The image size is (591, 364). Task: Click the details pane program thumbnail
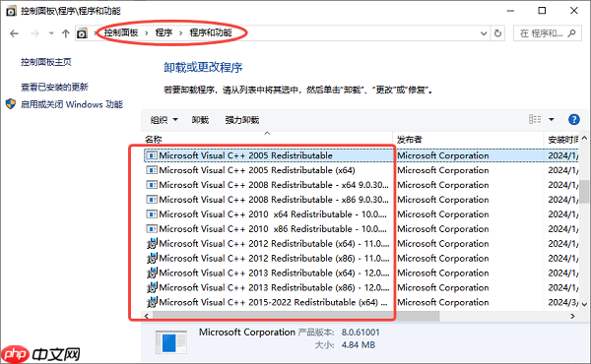[x=171, y=342]
